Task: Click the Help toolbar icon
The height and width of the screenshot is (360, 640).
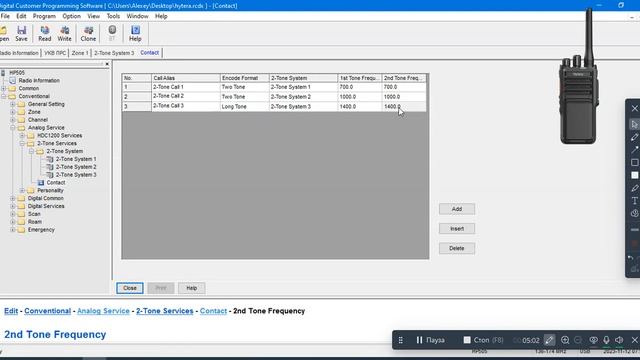Action: coord(135,33)
